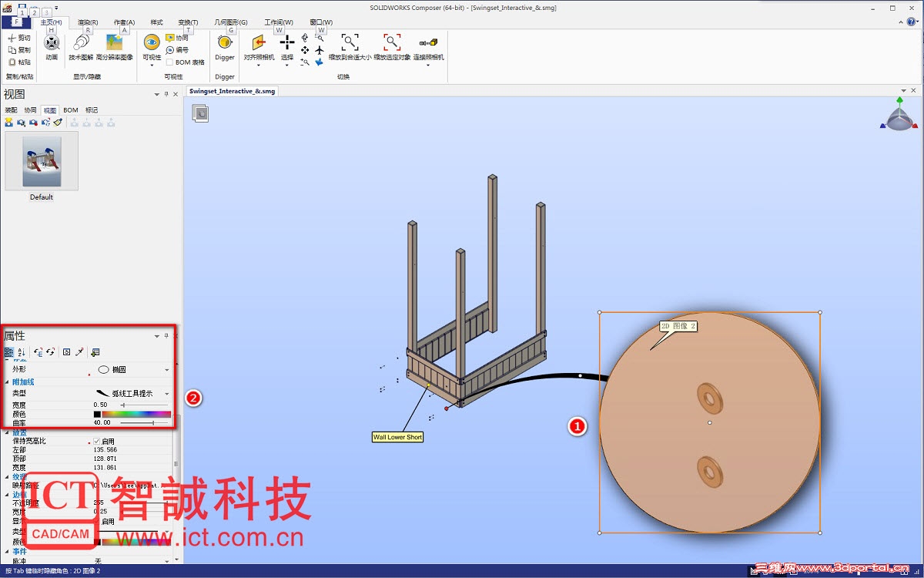Screen dimensions: 924x578
Task: Click the black 颜色 swatch under 附加线
Action: (x=97, y=414)
